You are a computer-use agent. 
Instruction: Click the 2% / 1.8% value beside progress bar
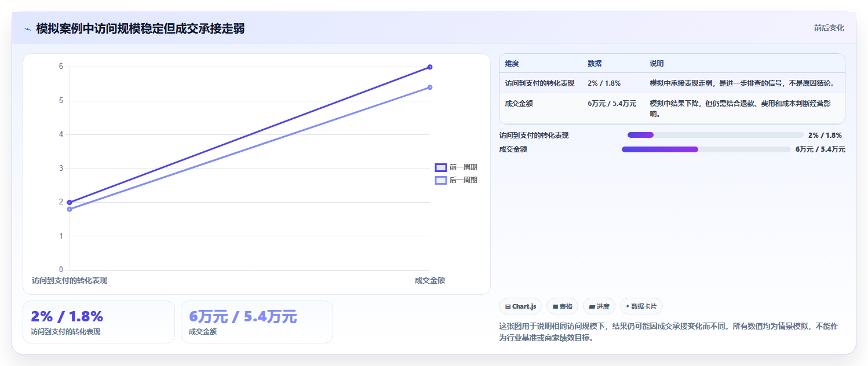[825, 136]
